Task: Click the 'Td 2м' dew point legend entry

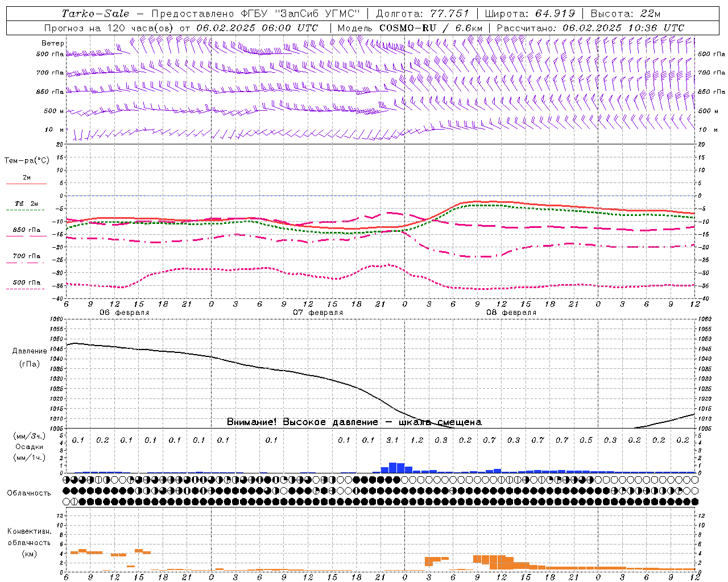Action: pos(26,203)
